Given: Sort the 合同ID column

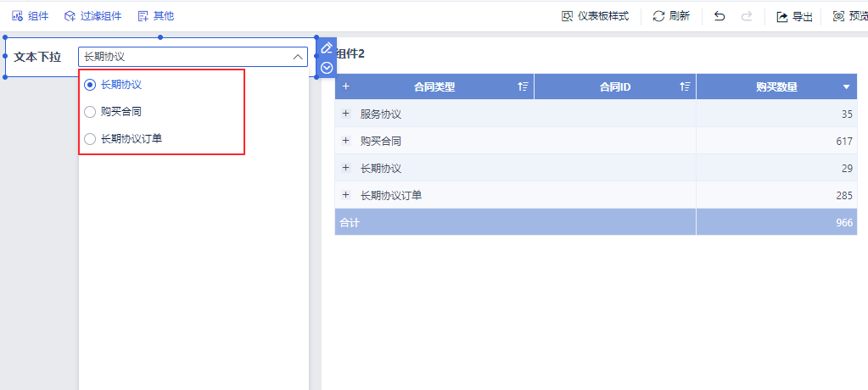Looking at the screenshot, I should (x=685, y=86).
